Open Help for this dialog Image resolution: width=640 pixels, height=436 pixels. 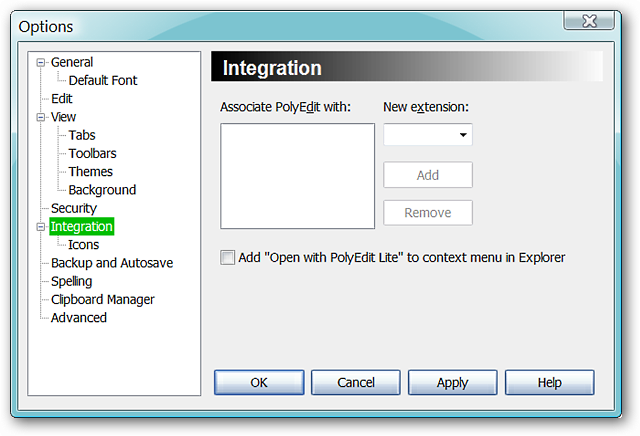549,383
